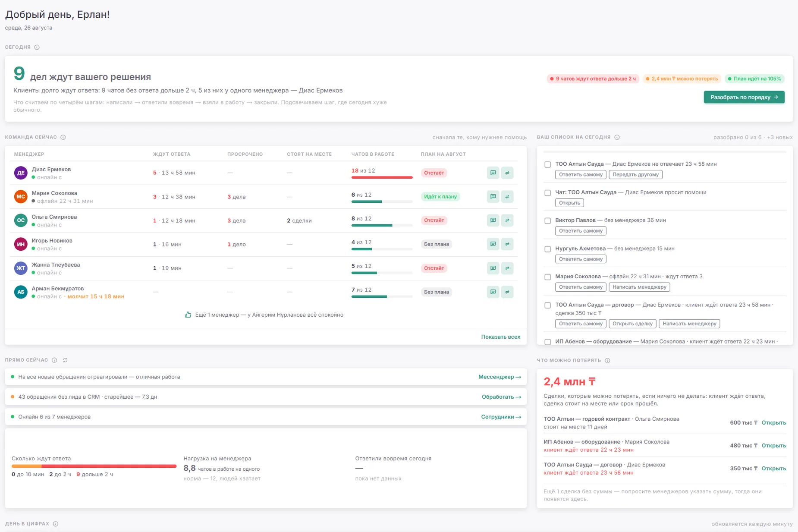Viewport: 798px width, 532px height.
Task: Open Мессенджер link
Action: [x=500, y=377]
